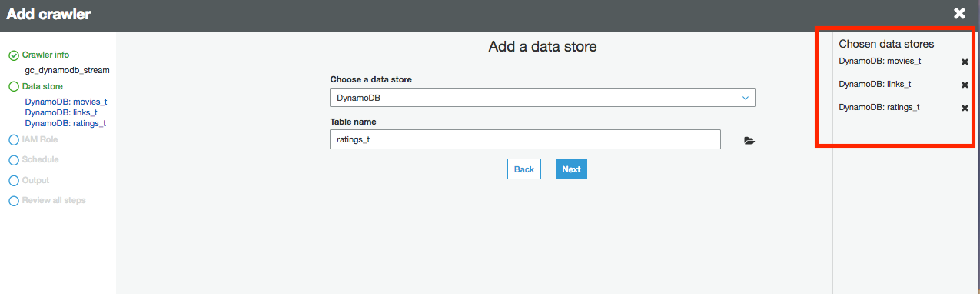The width and height of the screenshot is (980, 294).
Task: Remove DynamoDB: ratings_t from chosen data stores
Action: click(x=965, y=109)
